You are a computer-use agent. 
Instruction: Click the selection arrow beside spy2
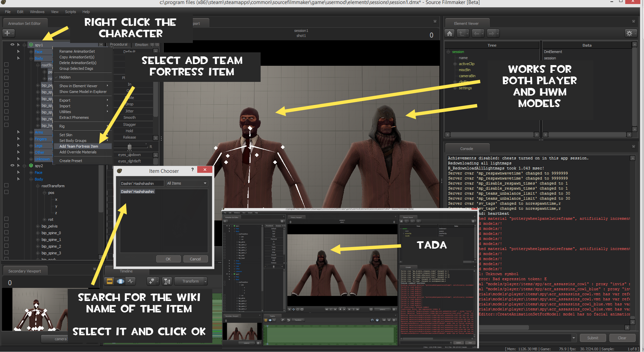pyautogui.click(x=18, y=165)
